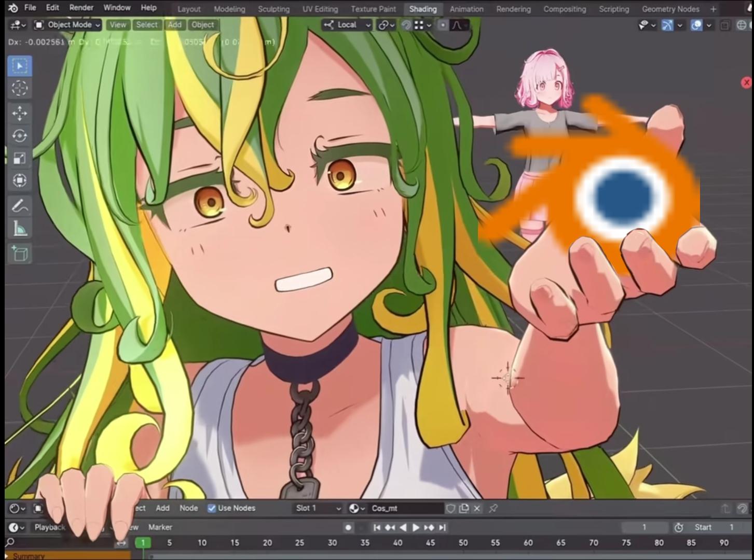Viewport: 754px width, 560px height.
Task: Click the Start frame value field
Action: coord(719,527)
